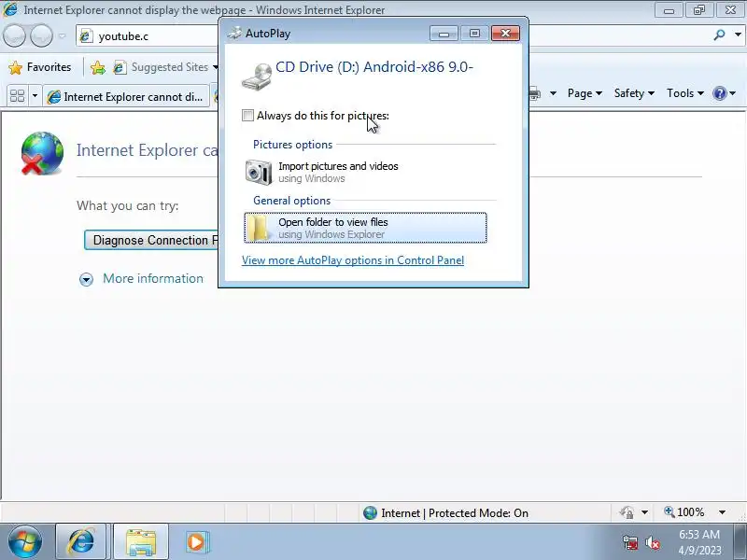This screenshot has width=747, height=560.
Task: Click the globe with red X error icon
Action: point(41,153)
